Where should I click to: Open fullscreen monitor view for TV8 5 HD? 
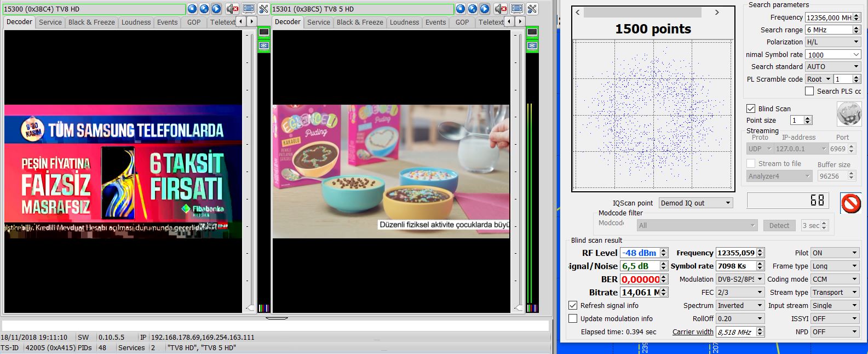pyautogui.click(x=517, y=9)
